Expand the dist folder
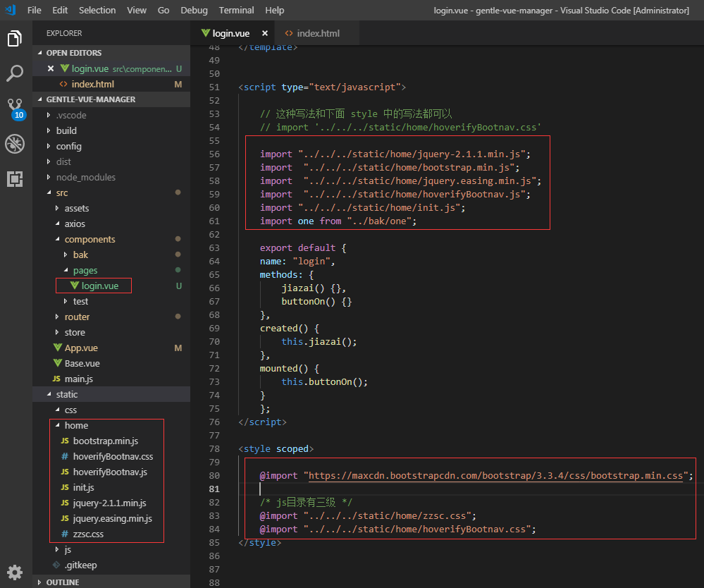The width and height of the screenshot is (704, 588). [x=111, y=161]
